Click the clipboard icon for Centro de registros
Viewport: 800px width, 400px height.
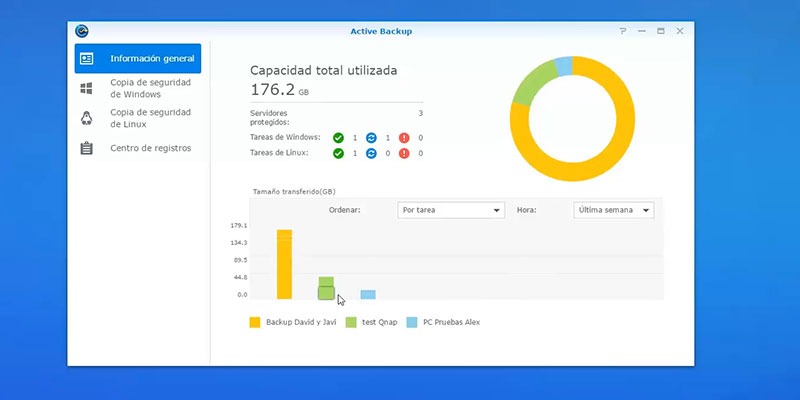pyautogui.click(x=87, y=148)
